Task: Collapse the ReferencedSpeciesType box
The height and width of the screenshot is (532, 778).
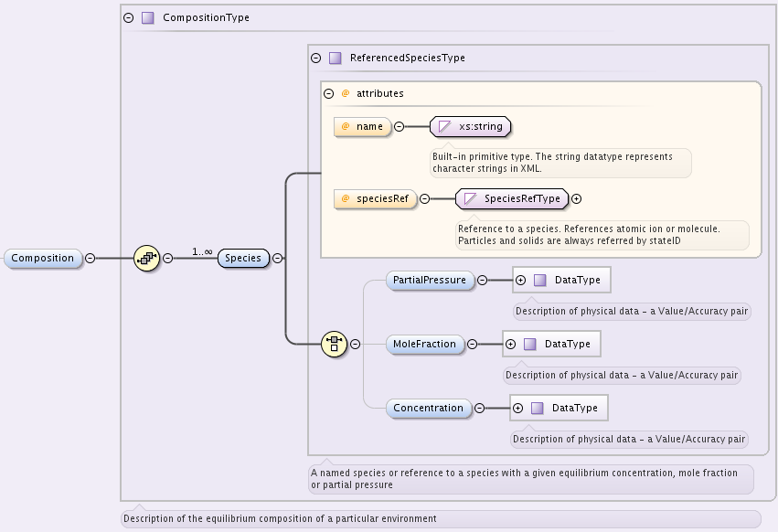Action: click(316, 59)
